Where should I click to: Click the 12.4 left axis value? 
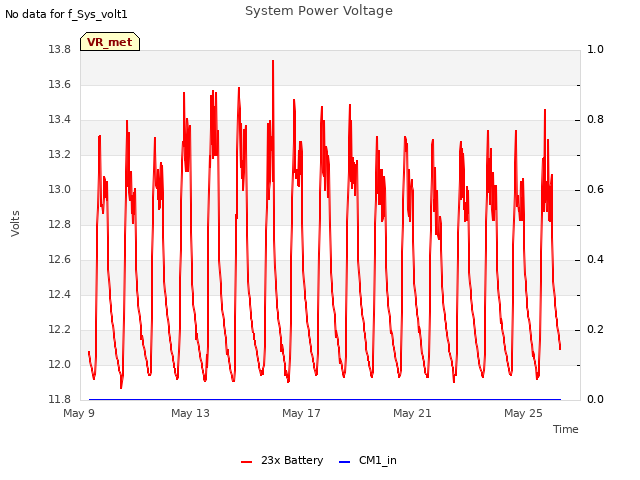60,294
